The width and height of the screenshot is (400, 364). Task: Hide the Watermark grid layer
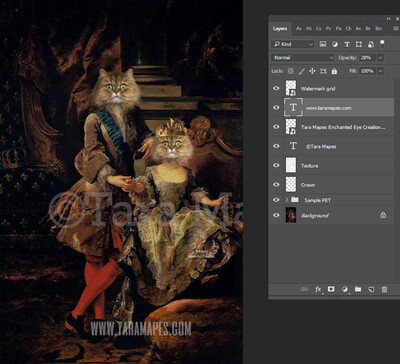276,88
